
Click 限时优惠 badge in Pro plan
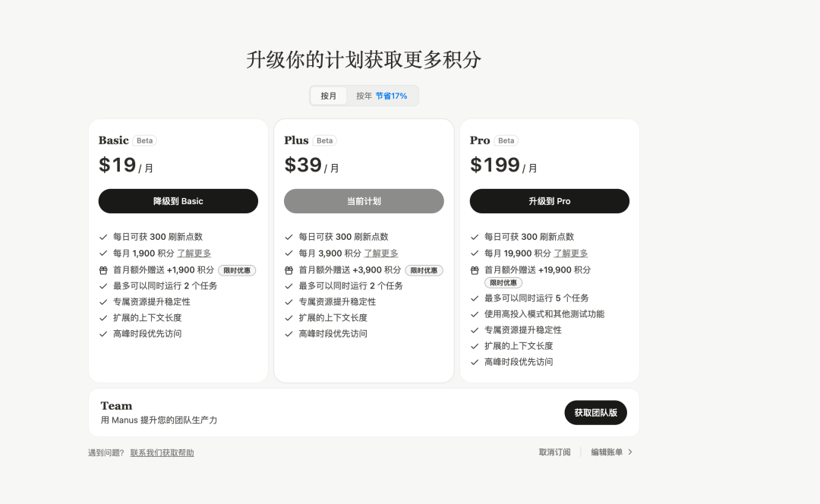tap(503, 283)
